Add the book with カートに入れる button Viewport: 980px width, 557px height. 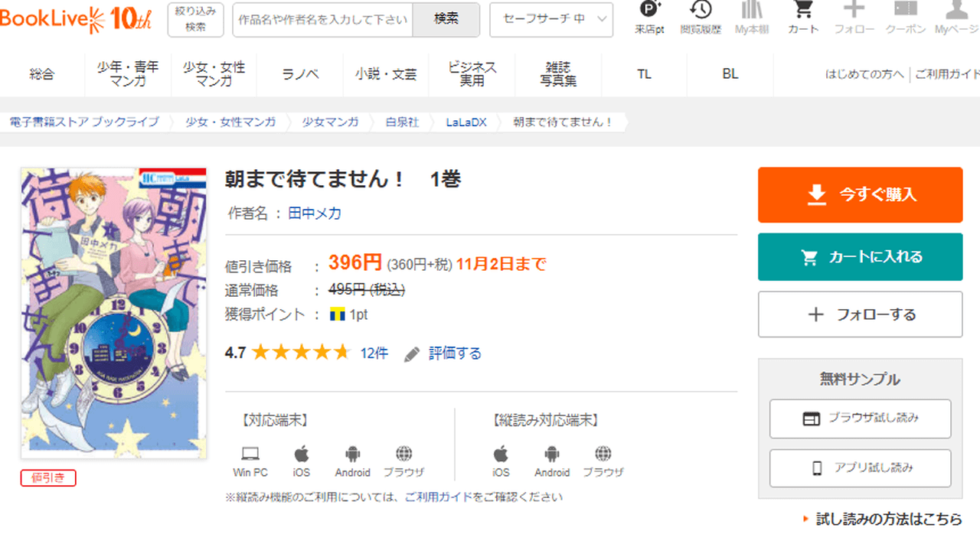pyautogui.click(x=860, y=257)
